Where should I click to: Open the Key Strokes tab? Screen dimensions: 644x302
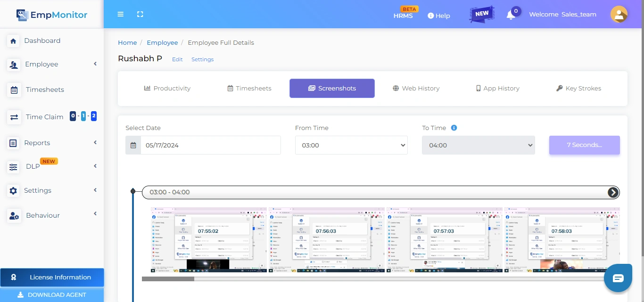[578, 88]
